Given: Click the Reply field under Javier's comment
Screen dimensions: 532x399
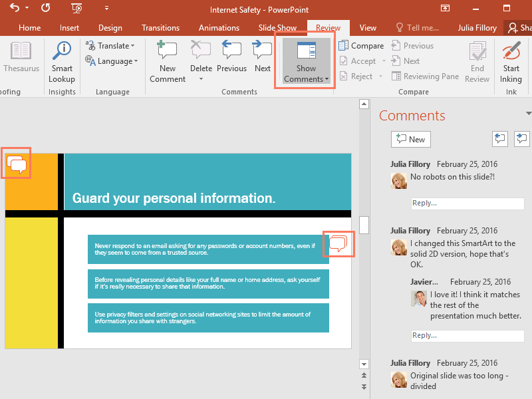Looking at the screenshot, I should [x=467, y=335].
